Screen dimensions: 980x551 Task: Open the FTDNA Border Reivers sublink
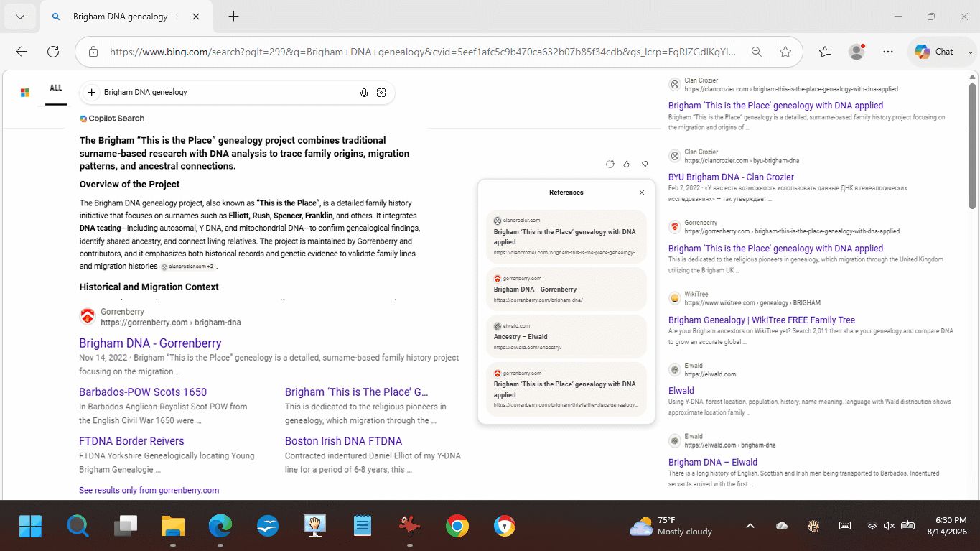(131, 441)
